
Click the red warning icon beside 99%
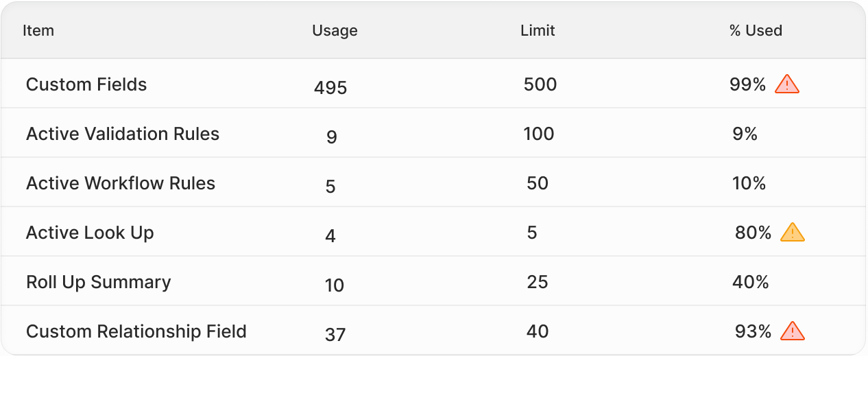tap(787, 84)
